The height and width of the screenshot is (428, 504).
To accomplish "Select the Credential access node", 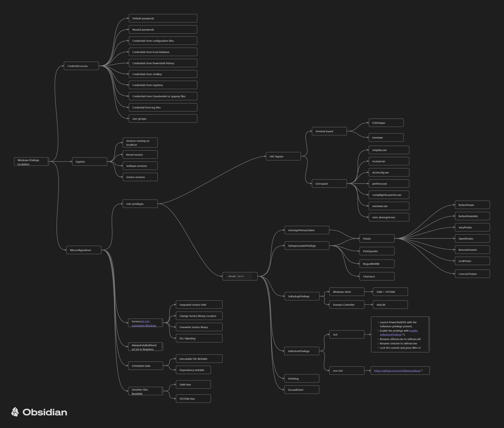I will pos(81,66).
